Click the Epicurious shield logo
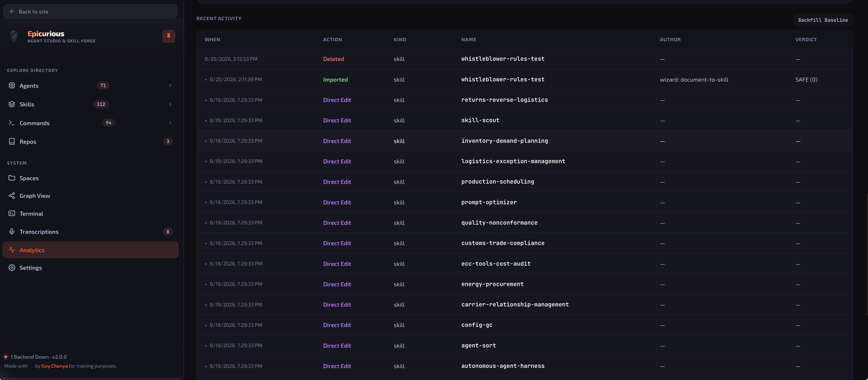This screenshot has width=868, height=380. [x=14, y=36]
